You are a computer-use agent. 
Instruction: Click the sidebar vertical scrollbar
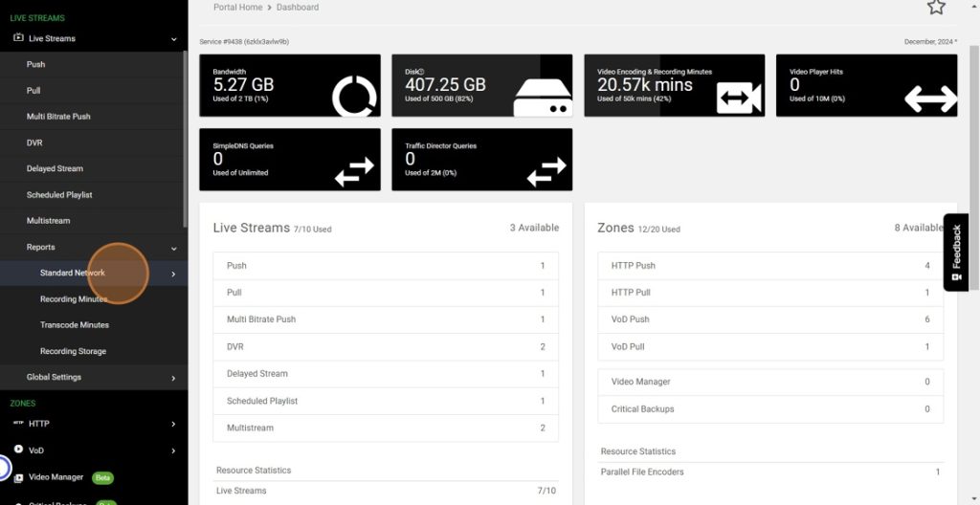[x=185, y=134]
